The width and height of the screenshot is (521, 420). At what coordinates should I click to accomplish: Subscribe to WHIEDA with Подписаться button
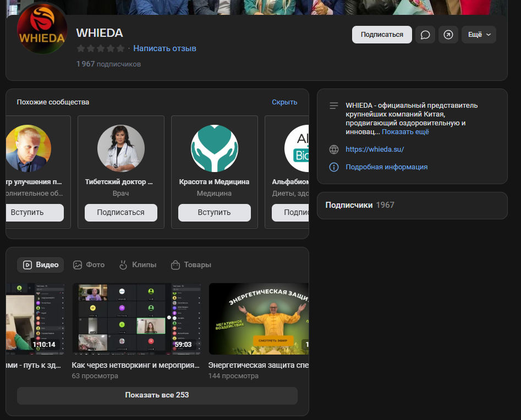pyautogui.click(x=382, y=35)
